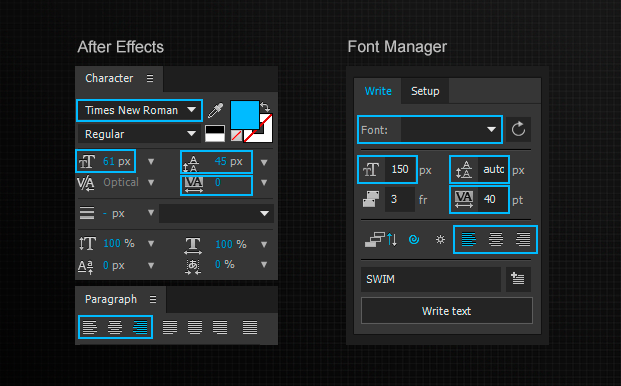Justify with last line centered
This screenshot has height=386, width=621.
click(194, 327)
